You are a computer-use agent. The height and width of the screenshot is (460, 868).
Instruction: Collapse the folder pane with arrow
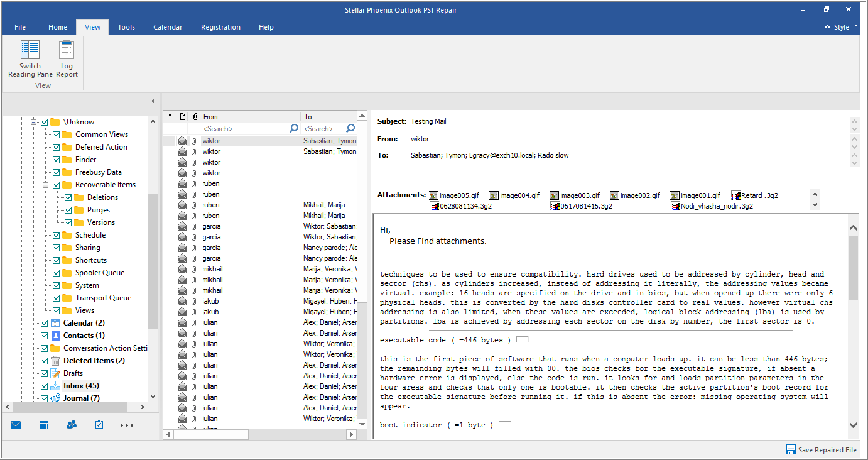tap(153, 101)
